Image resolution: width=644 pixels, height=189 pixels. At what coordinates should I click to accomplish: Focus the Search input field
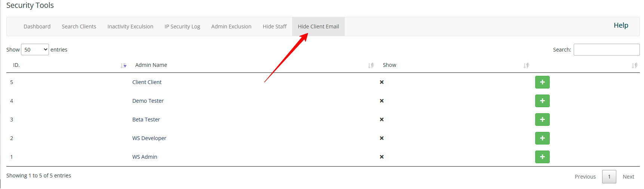607,50
